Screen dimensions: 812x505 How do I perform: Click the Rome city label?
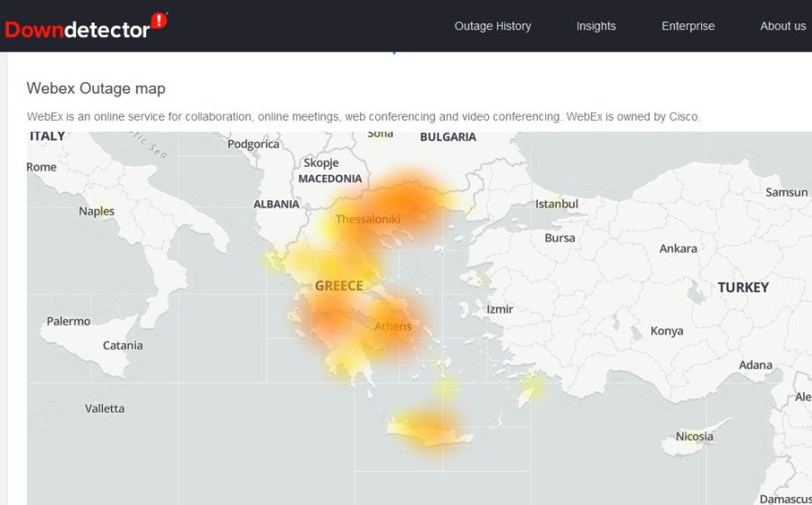(x=42, y=167)
